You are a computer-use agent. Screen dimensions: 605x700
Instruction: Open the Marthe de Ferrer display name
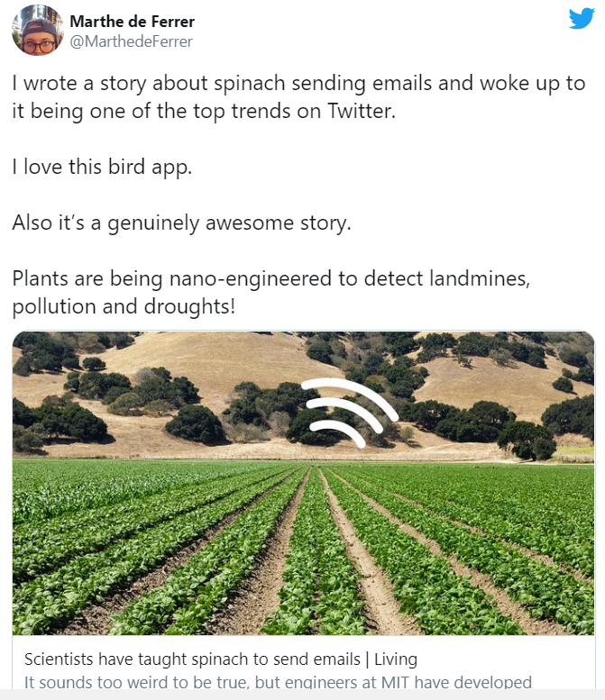132,21
